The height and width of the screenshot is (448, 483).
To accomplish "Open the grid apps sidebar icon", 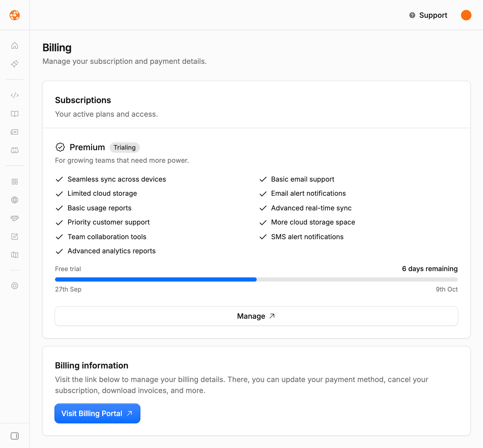I will click(x=15, y=182).
